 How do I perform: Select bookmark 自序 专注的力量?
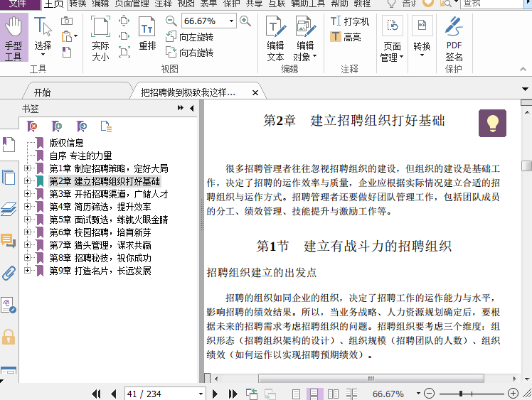click(81, 156)
